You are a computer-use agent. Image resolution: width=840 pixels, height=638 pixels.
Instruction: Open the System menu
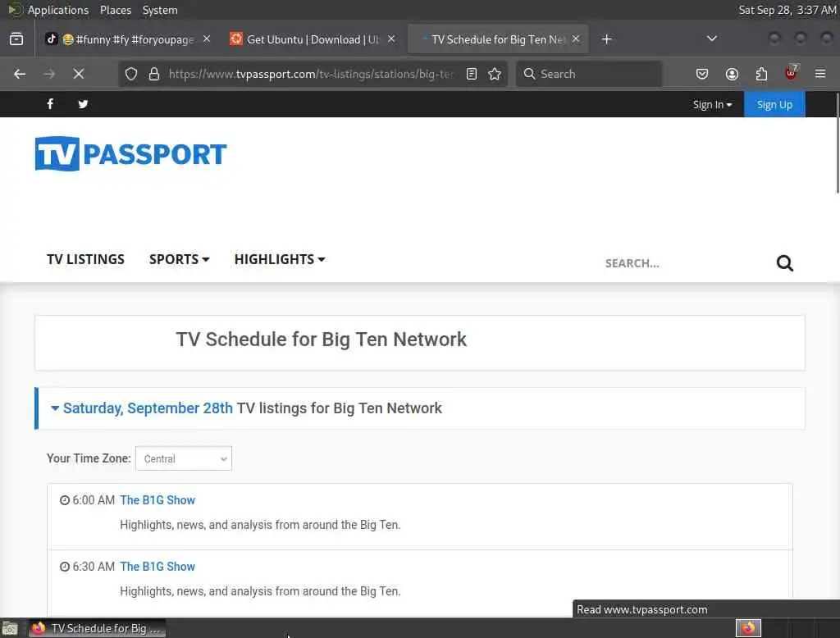tap(160, 10)
